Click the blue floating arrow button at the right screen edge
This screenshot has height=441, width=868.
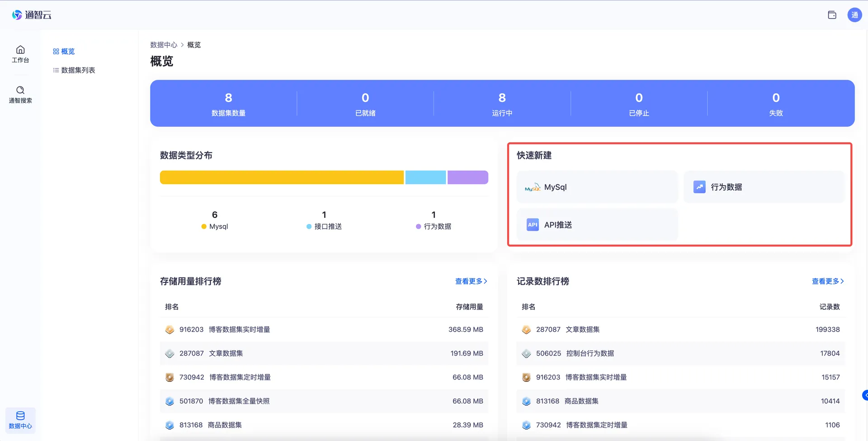click(x=865, y=395)
